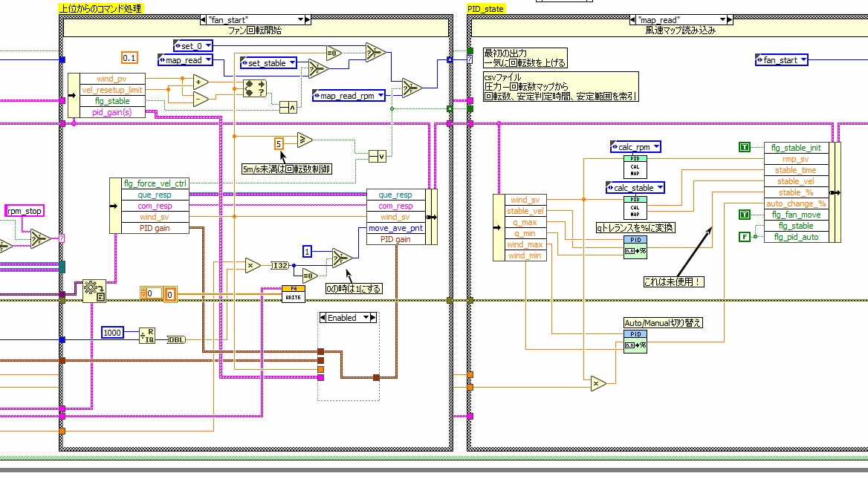The width and height of the screenshot is (868, 479).
Task: Click the Select node right of set_stable
Action: (x=318, y=68)
